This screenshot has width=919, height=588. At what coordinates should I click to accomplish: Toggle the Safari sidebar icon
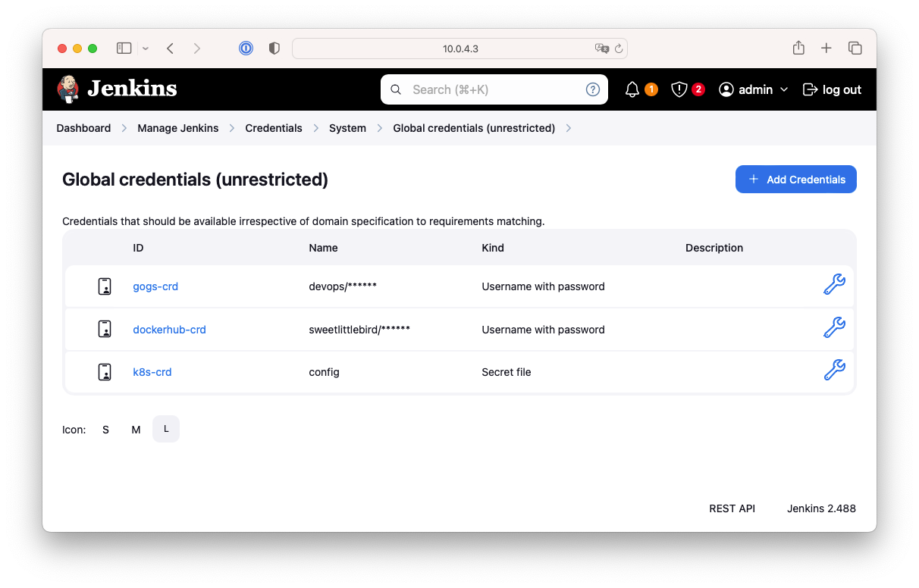(x=124, y=48)
